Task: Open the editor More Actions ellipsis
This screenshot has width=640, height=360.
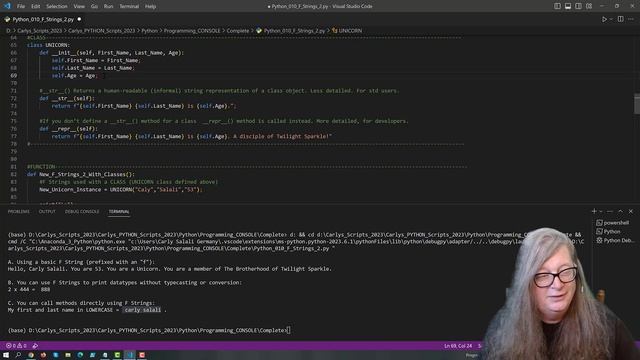Action: (x=631, y=19)
